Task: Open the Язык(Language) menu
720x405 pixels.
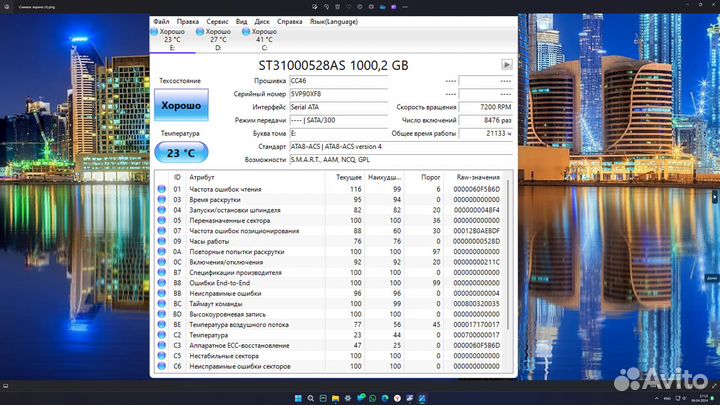Action: [x=334, y=22]
